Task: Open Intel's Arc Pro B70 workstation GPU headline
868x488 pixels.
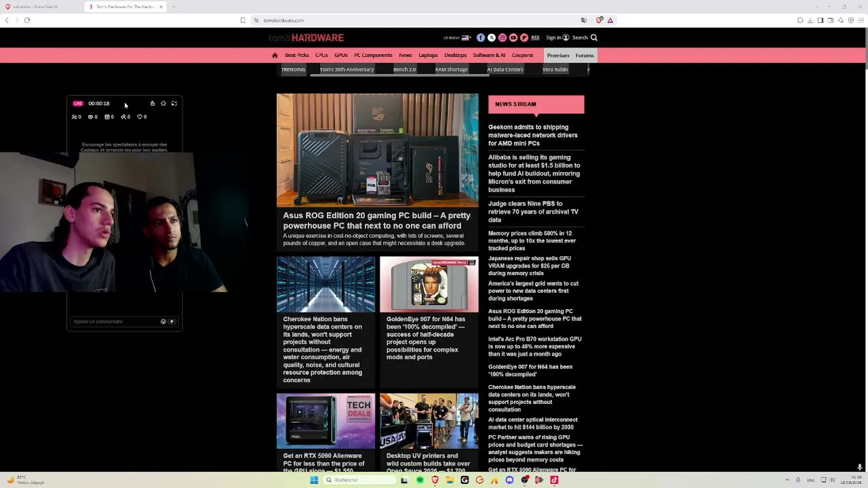Action: click(535, 346)
